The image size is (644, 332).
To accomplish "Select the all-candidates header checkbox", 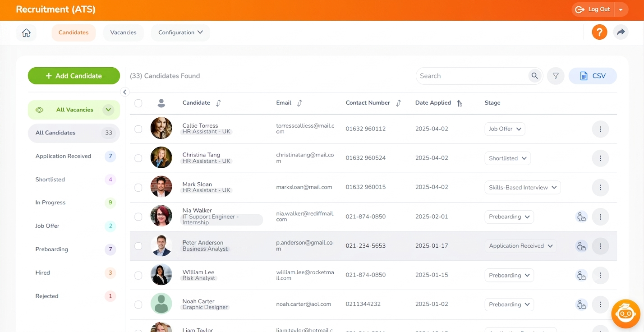I will pyautogui.click(x=138, y=103).
